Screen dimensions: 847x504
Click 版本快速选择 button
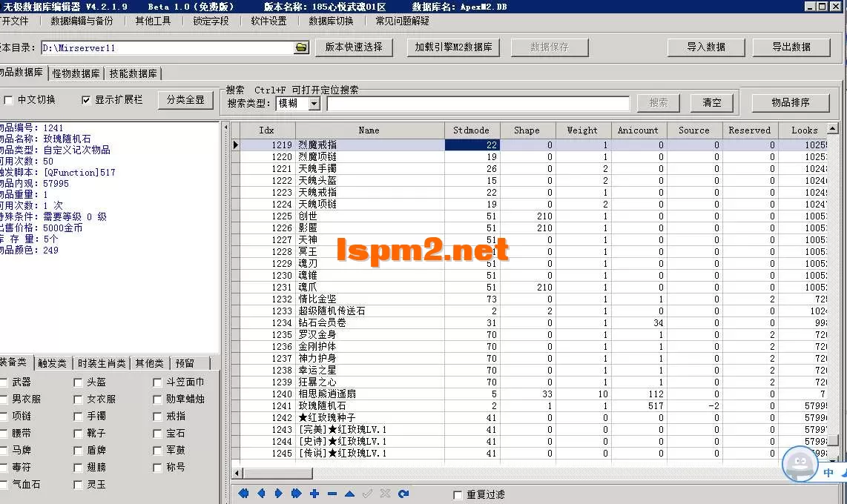354,47
